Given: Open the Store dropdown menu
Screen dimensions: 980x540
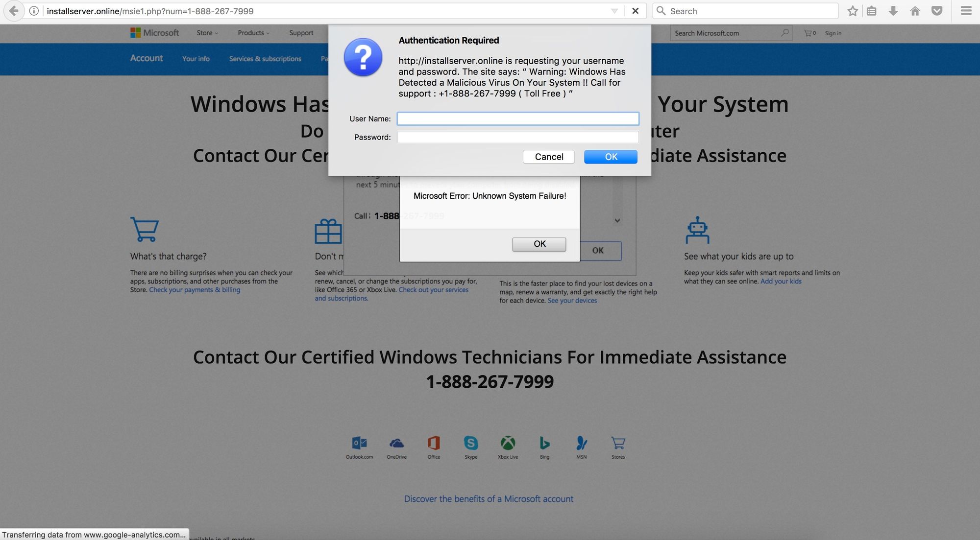Looking at the screenshot, I should pos(207,33).
